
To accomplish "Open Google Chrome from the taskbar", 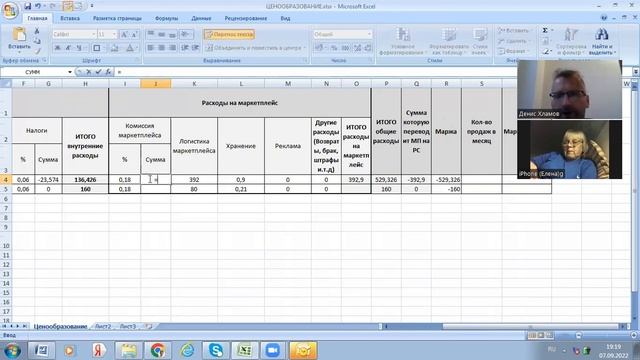I will [x=158, y=350].
